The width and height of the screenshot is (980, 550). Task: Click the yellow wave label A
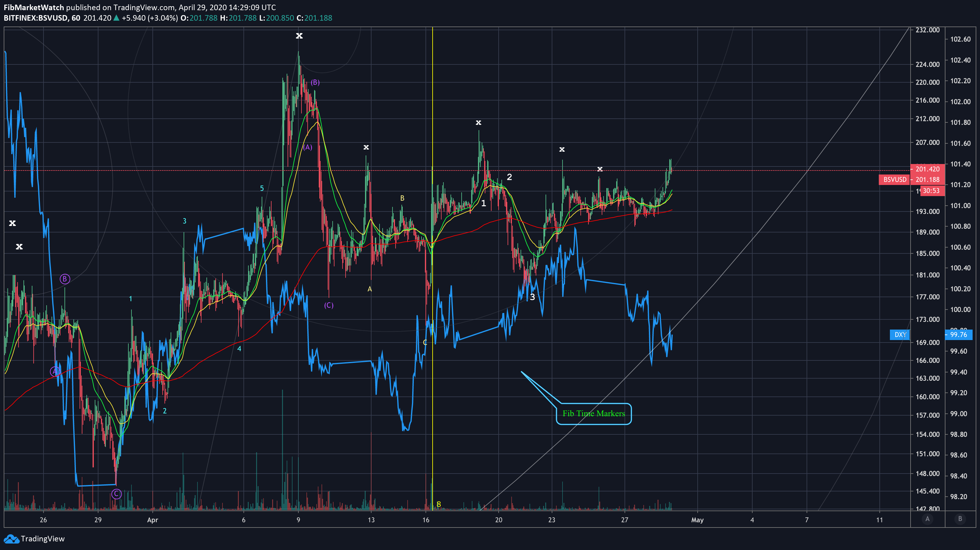(369, 289)
